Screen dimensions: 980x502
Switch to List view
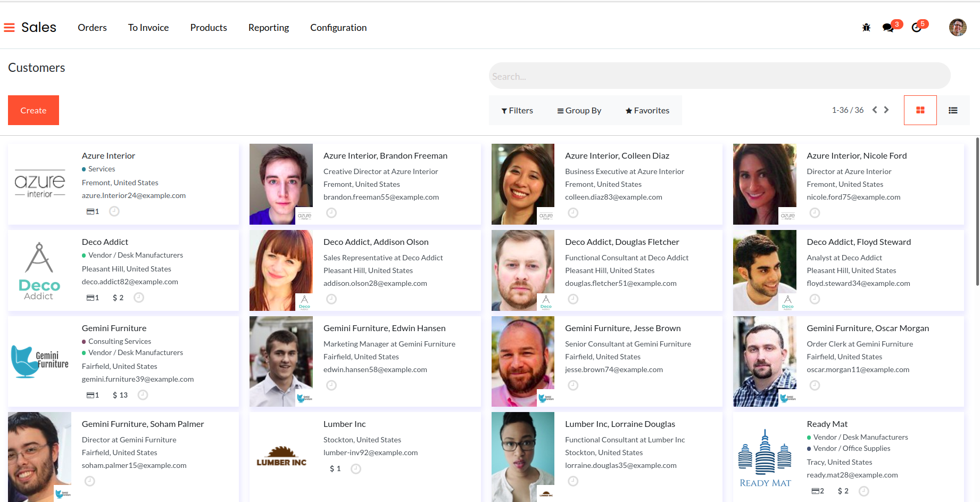coord(953,110)
